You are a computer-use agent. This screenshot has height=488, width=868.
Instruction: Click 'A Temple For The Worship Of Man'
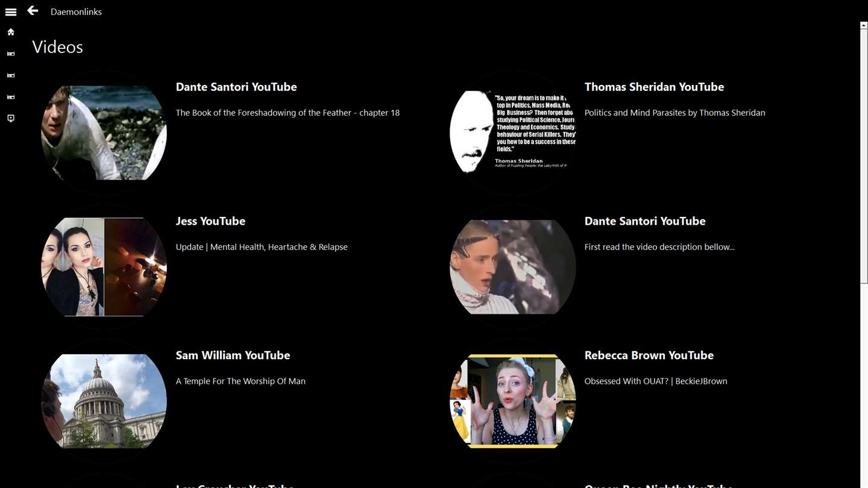[241, 381]
